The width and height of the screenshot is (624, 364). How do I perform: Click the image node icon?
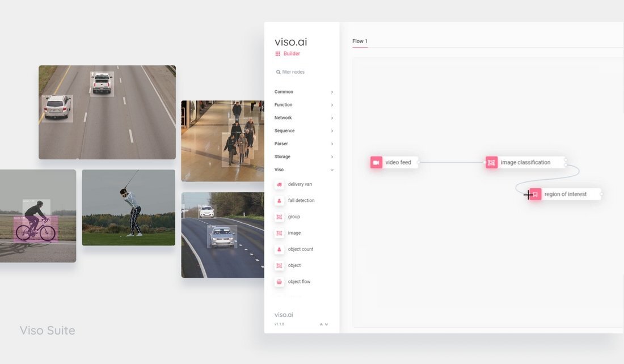(x=279, y=232)
